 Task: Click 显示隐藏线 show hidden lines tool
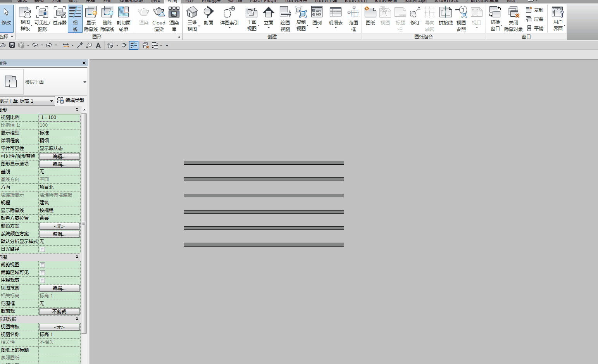pyautogui.click(x=91, y=19)
